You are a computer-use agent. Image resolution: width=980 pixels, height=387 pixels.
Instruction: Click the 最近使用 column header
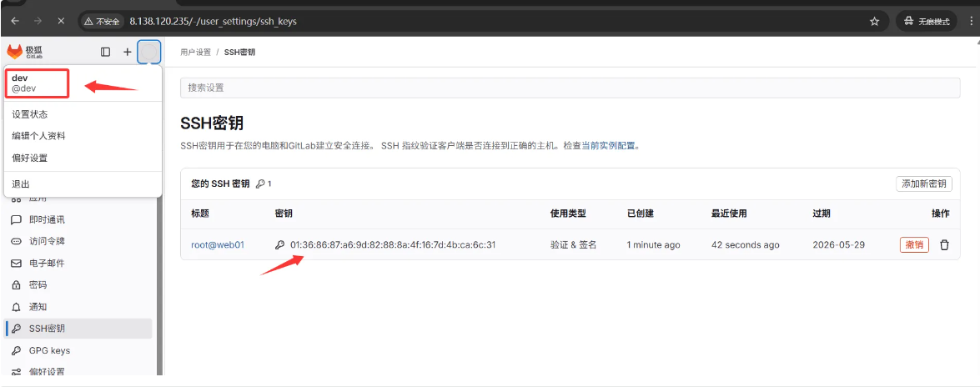tap(729, 214)
